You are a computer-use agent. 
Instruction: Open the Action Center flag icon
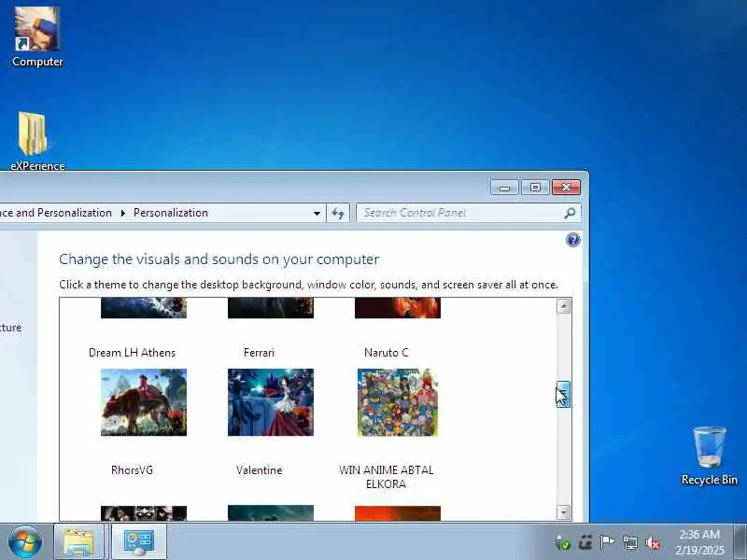pos(607,542)
